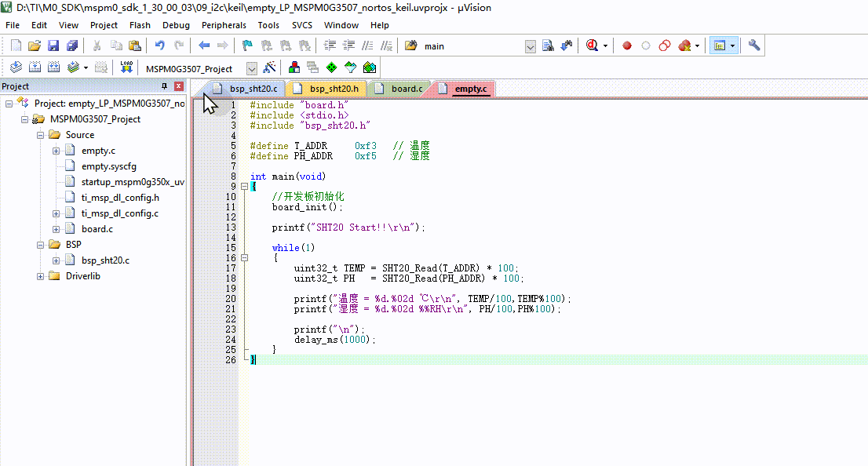Select empty.syscfg in the project tree
Screen dimensions: 868x466
pyautogui.click(x=108, y=166)
